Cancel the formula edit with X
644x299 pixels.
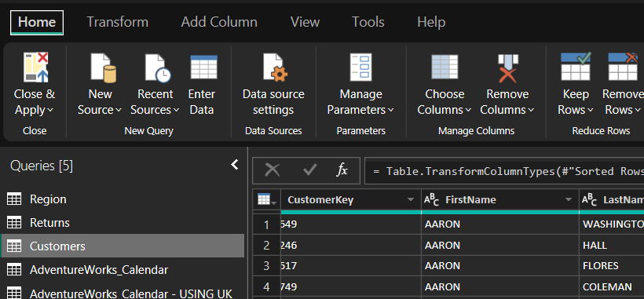pos(273,170)
